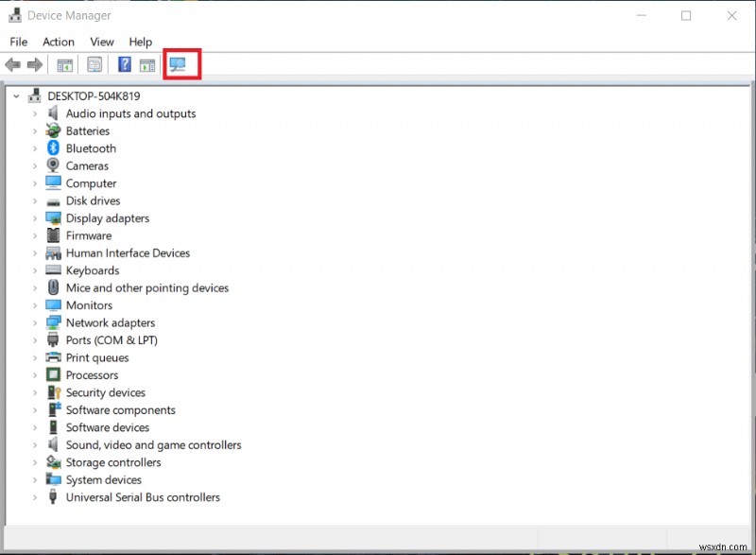Select the Batteries category

pyautogui.click(x=88, y=130)
